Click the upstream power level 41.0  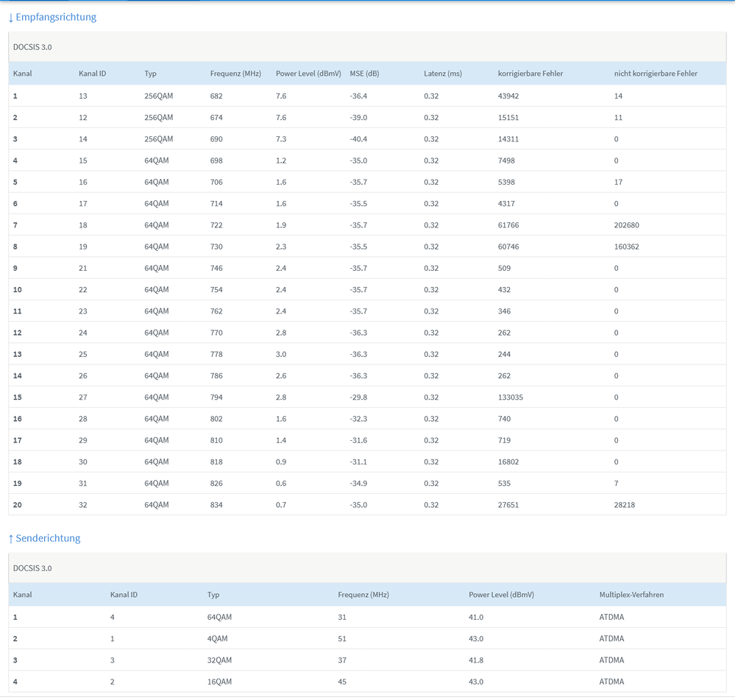[x=476, y=617]
